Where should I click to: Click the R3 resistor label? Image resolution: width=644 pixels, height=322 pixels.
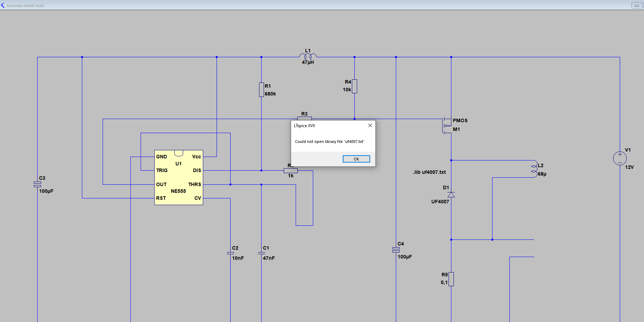click(304, 114)
